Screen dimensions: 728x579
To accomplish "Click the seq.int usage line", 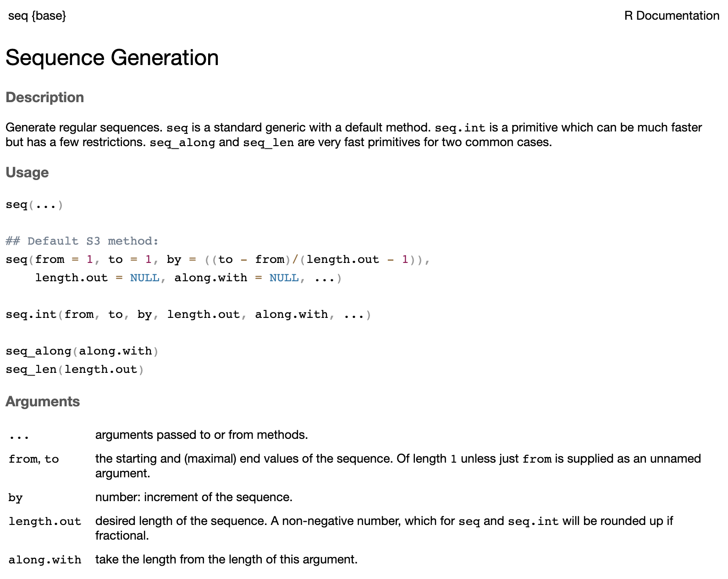I will pos(188,315).
